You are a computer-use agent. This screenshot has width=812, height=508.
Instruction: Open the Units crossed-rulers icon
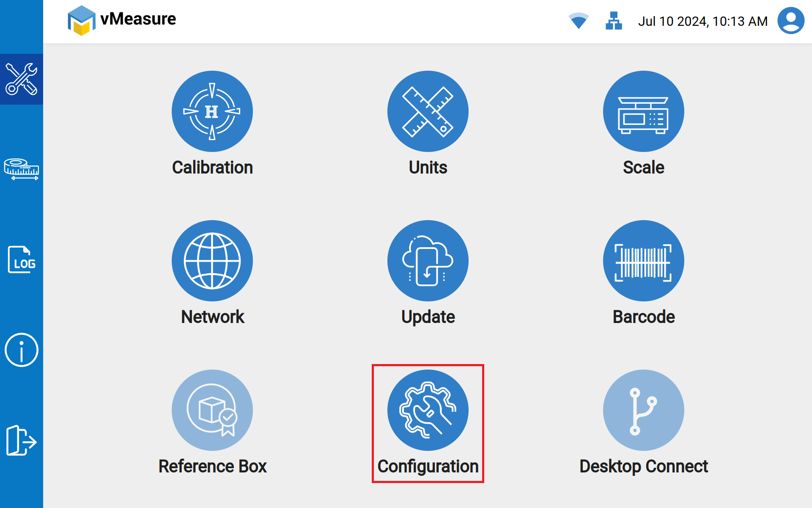coord(428,111)
